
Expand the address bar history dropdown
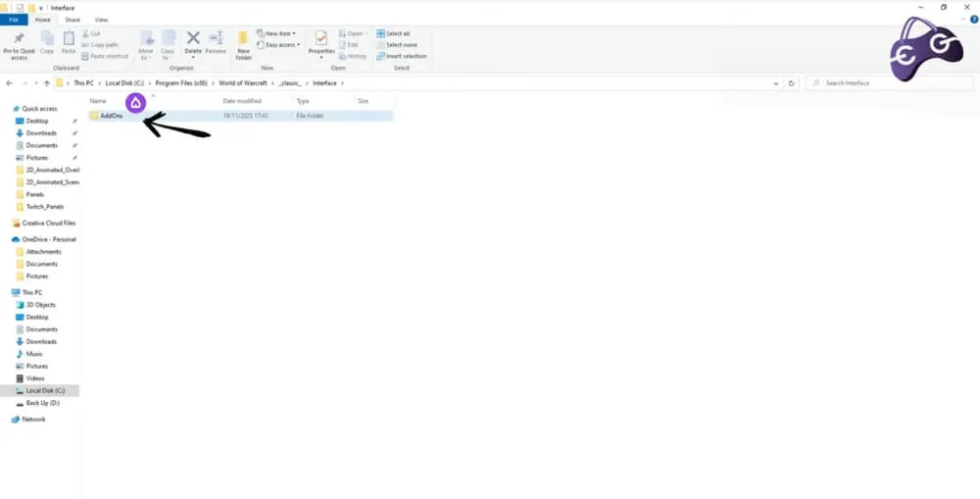776,83
